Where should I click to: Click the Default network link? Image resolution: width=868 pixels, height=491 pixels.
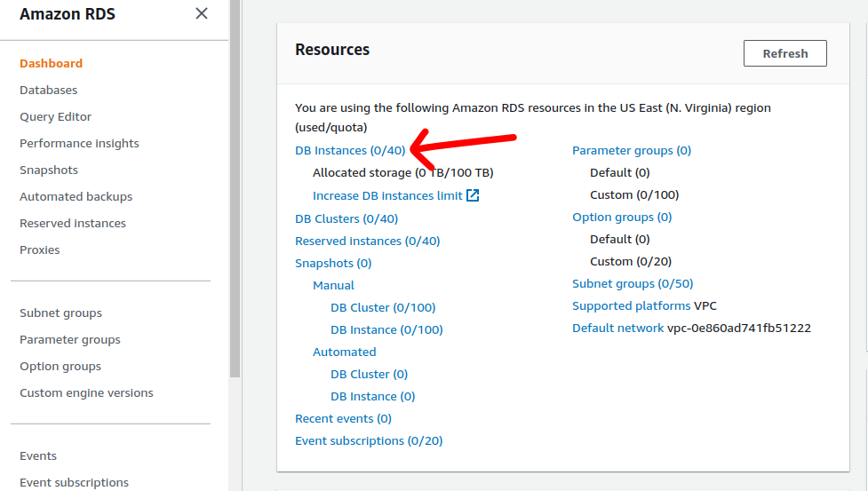[617, 328]
